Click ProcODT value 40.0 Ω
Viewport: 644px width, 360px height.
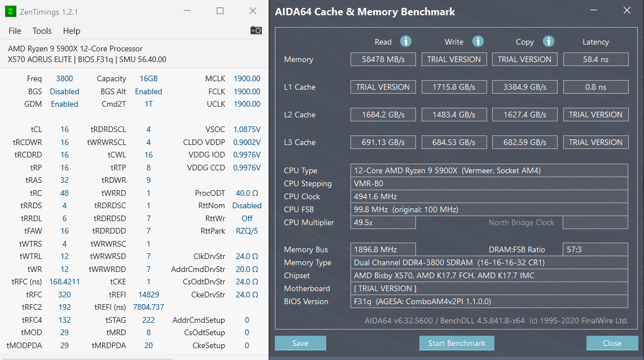pos(247,193)
